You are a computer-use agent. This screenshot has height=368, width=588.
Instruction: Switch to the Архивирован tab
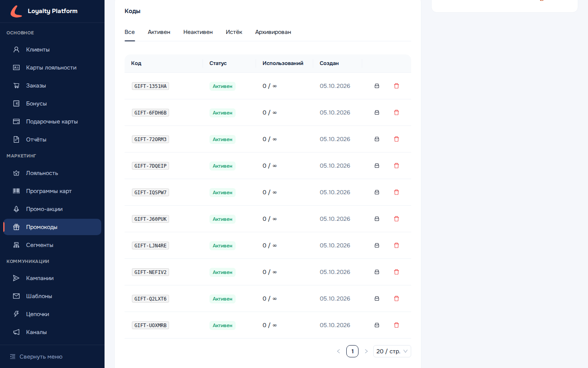[273, 32]
